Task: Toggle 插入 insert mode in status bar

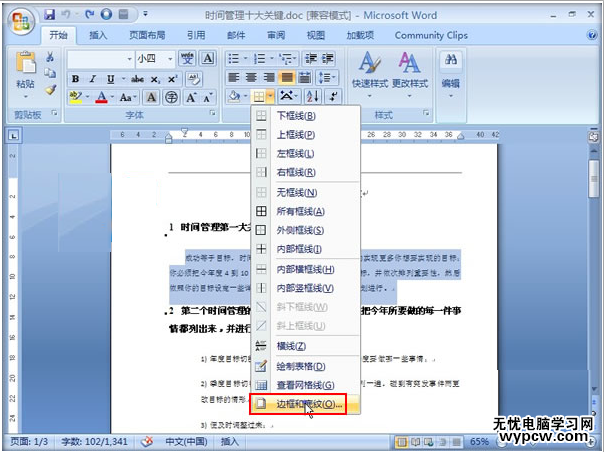Action: coord(230,441)
